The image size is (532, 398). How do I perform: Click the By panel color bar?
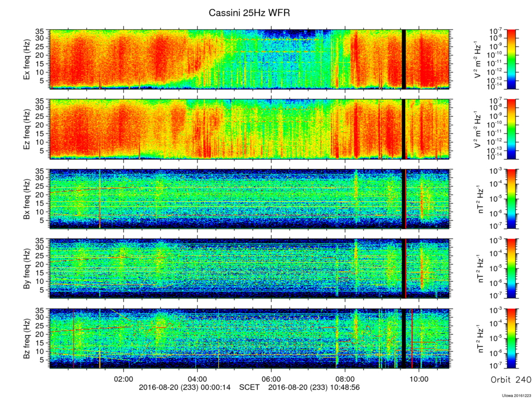tap(511, 268)
